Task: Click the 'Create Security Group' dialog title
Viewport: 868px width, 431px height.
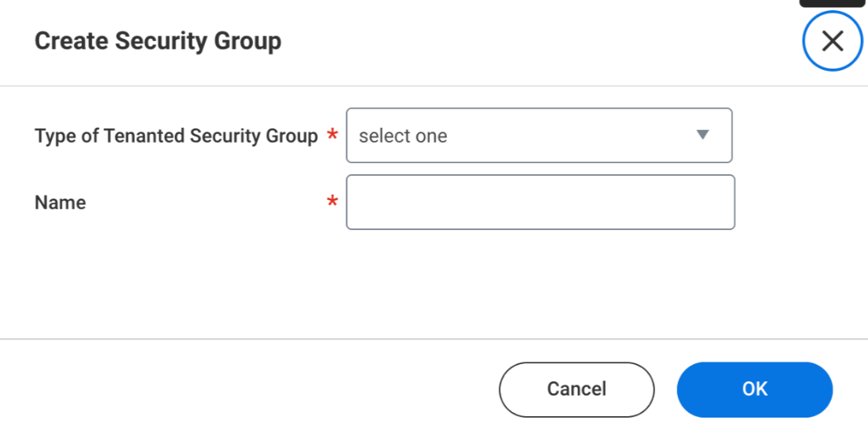Action: [x=158, y=41]
